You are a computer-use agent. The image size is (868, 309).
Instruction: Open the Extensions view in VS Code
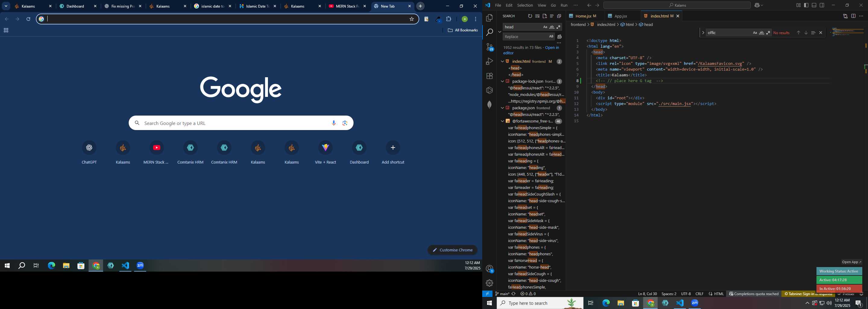(x=489, y=76)
